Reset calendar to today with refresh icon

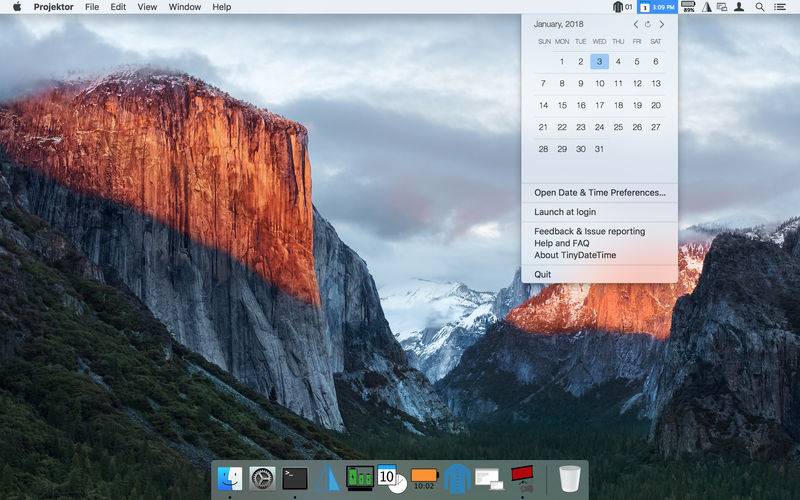(x=648, y=24)
